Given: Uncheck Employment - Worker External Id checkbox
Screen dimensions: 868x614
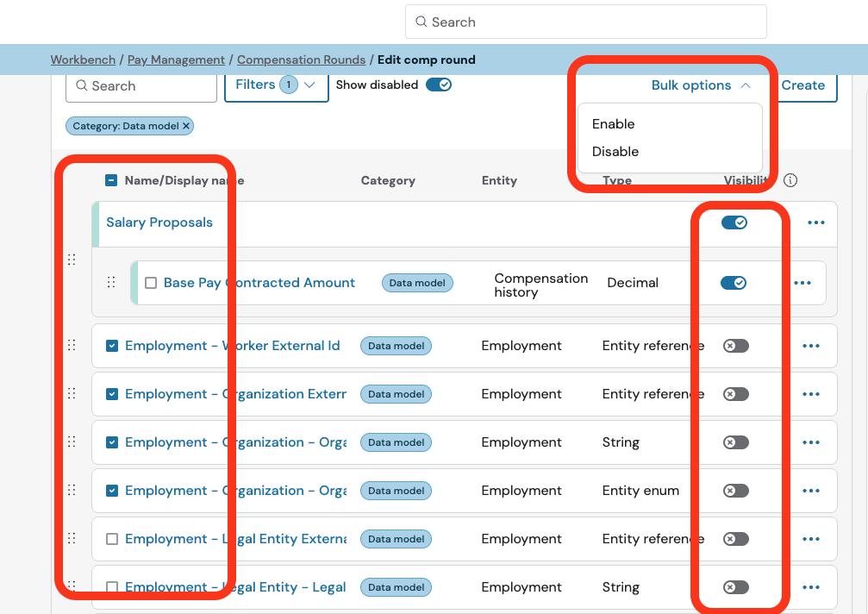Looking at the screenshot, I should 111,346.
